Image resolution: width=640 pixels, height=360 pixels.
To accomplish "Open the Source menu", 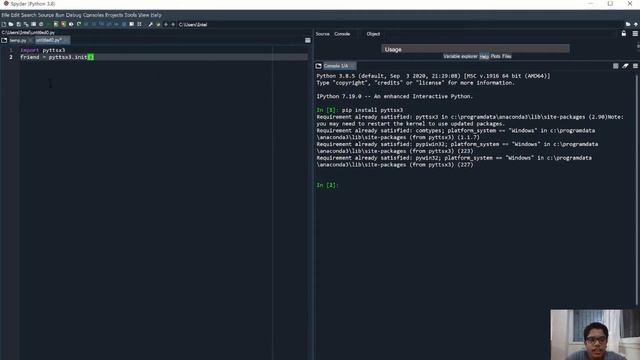I will pos(46,15).
